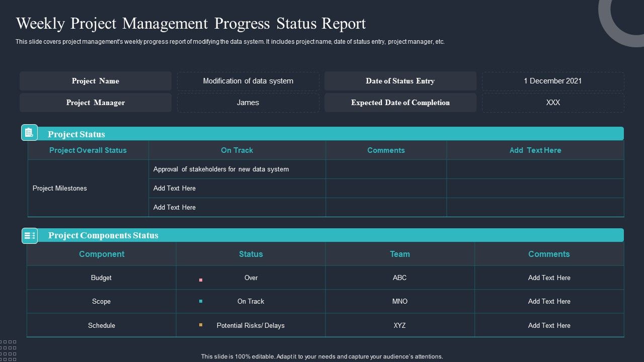The image size is (644, 362).
Task: Click the '1 December 2021' date field
Action: (x=553, y=81)
